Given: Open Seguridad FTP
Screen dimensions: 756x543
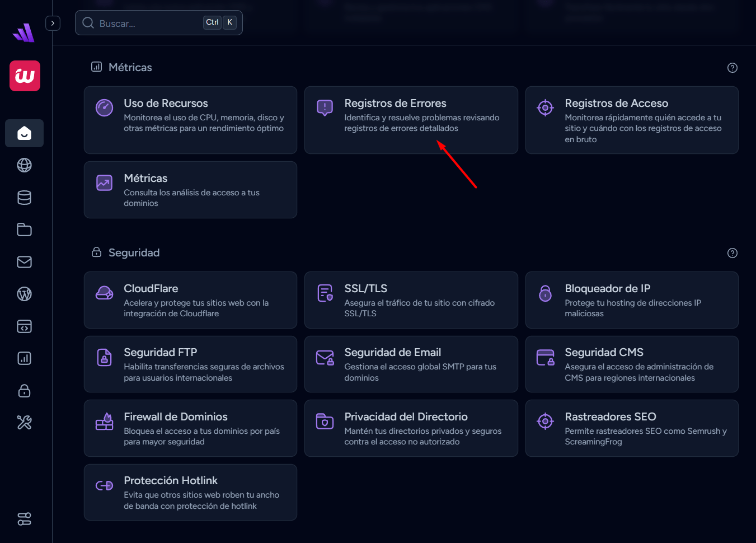Looking at the screenshot, I should click(x=190, y=364).
